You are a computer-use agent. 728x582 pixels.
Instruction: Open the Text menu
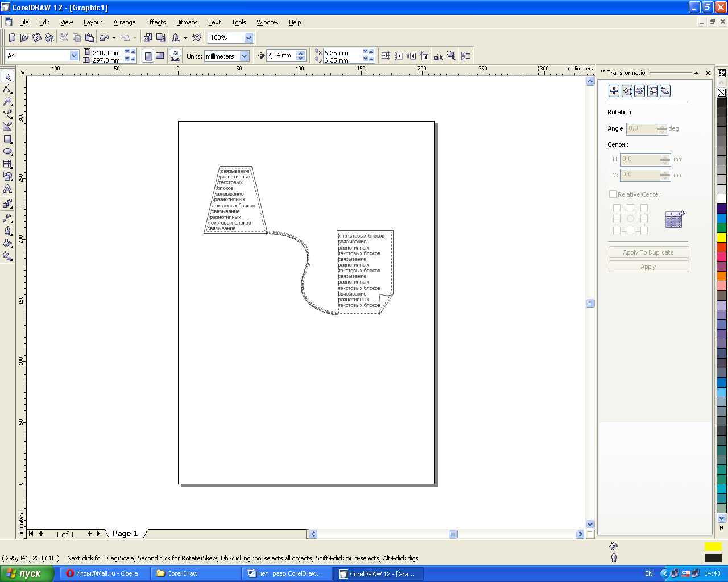(x=214, y=22)
